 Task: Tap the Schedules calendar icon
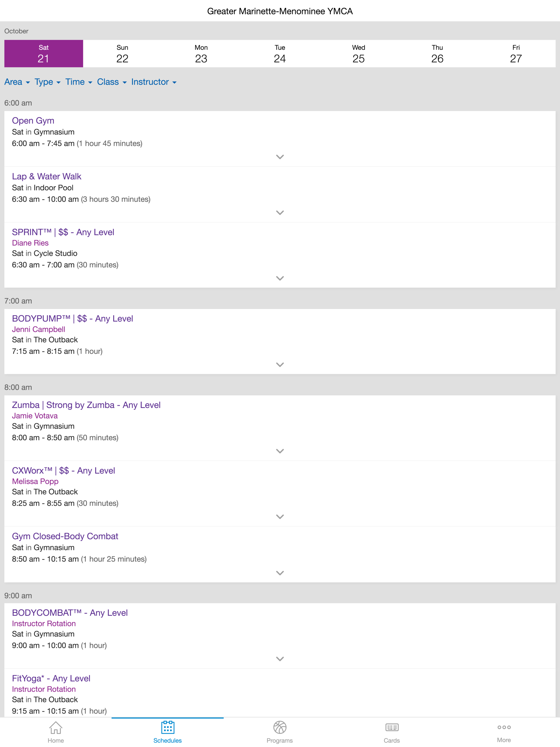coord(168,727)
